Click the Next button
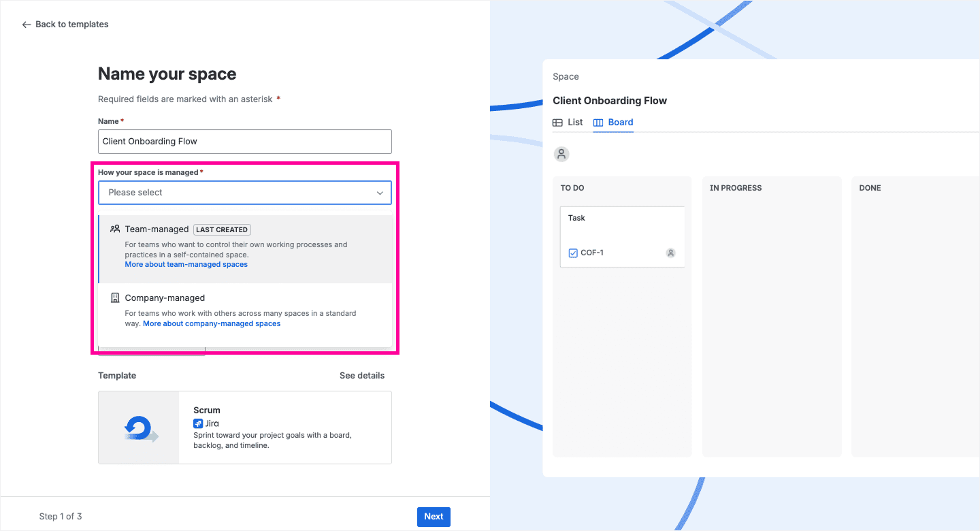 tap(434, 517)
